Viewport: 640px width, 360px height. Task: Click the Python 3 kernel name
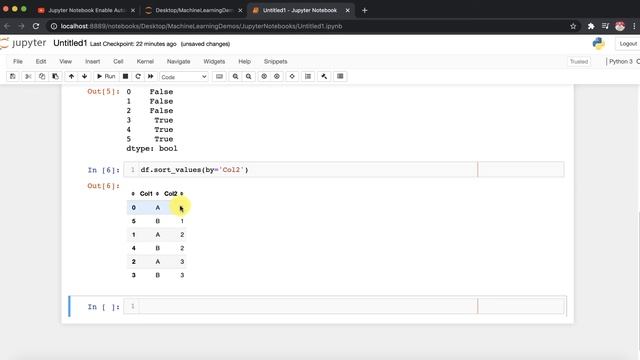[x=620, y=62]
